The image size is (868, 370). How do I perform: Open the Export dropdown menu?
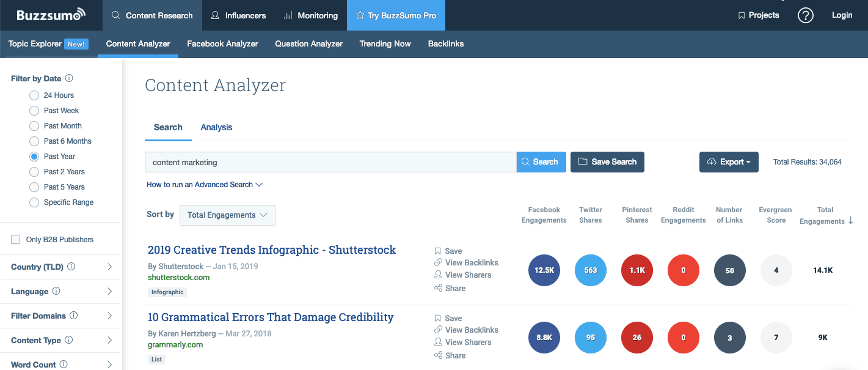(729, 162)
